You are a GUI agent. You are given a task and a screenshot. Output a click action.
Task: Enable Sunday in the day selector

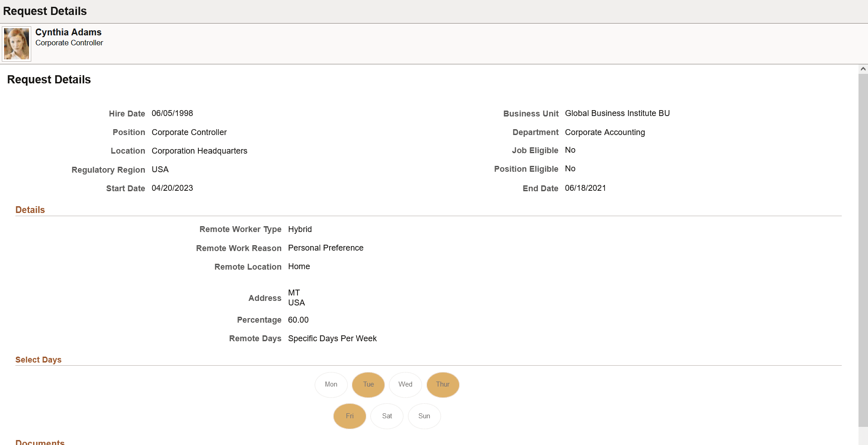(424, 416)
